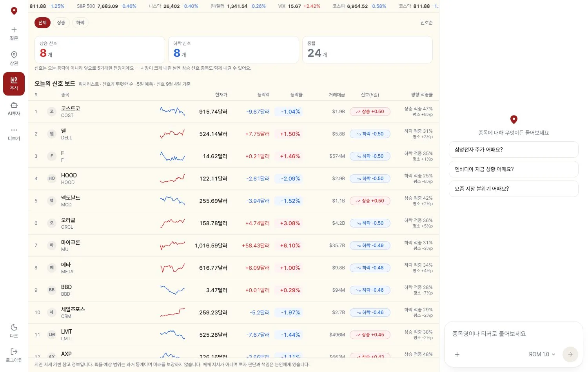Select suggestion 삼성전자 주가 어때요?
The image size is (588, 372).
coord(514,150)
